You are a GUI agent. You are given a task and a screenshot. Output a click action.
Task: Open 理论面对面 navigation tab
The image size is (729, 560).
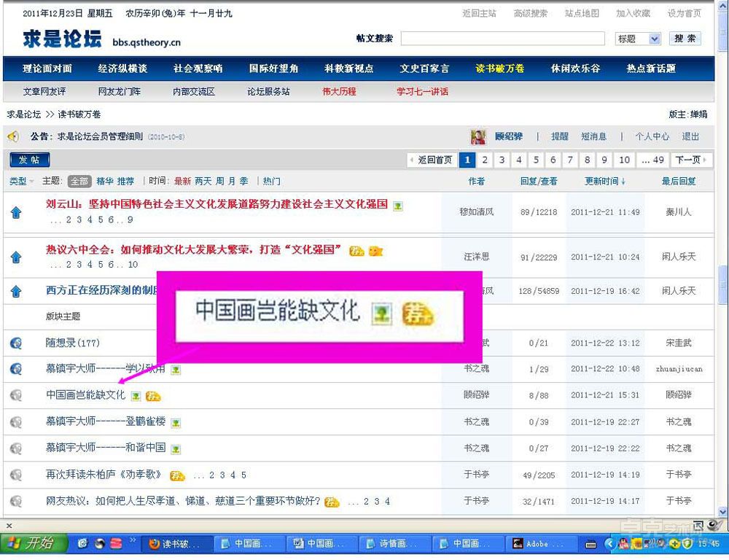pyautogui.click(x=47, y=69)
